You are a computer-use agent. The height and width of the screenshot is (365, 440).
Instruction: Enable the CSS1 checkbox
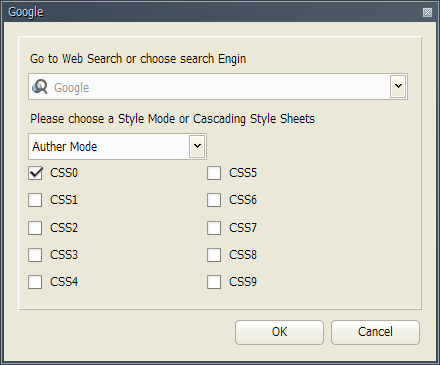(35, 200)
